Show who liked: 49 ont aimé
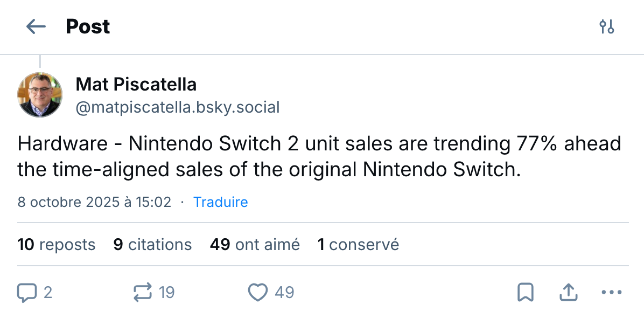Image resolution: width=644 pixels, height=318 pixels. coord(255,245)
